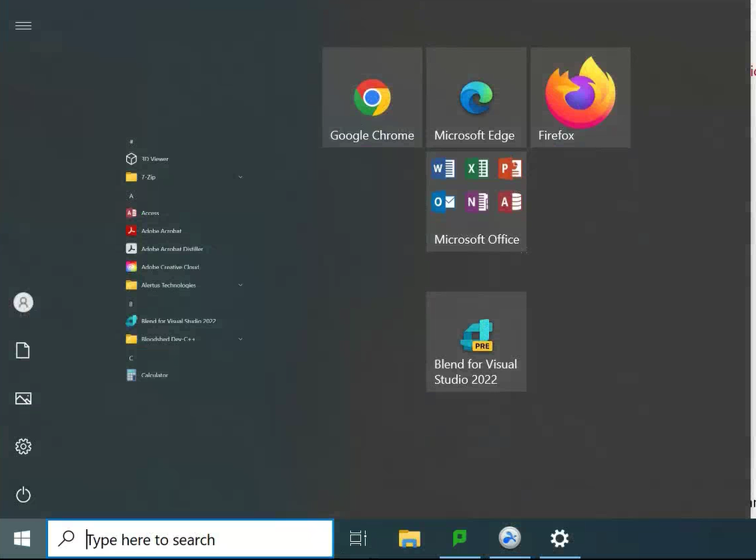Viewport: 756px width, 560px height.
Task: Select the letter A section header
Action: point(130,194)
